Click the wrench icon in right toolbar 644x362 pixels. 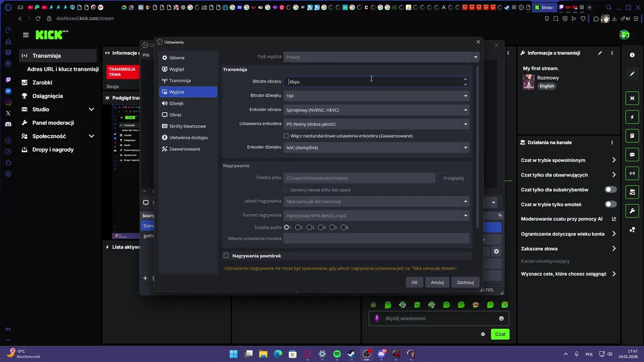click(x=632, y=211)
